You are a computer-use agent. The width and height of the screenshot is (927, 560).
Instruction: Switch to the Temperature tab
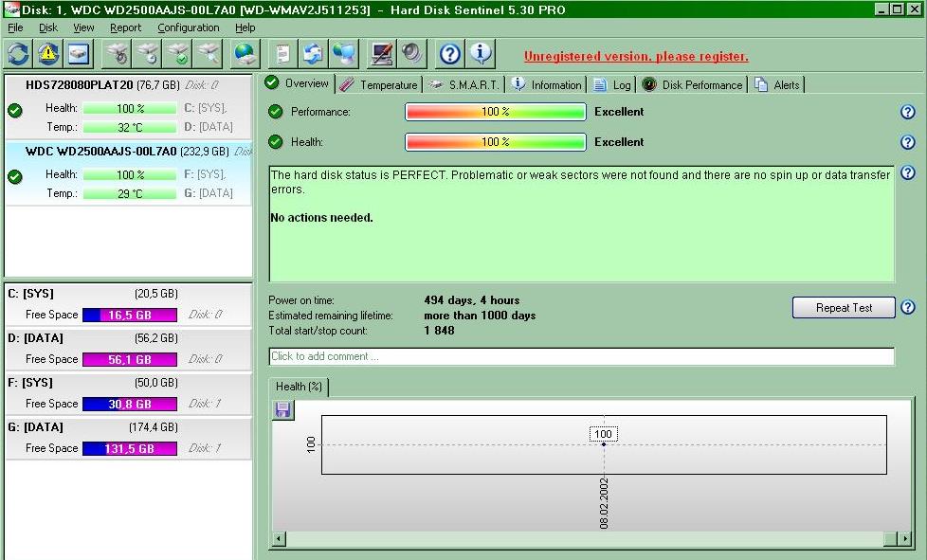click(x=379, y=85)
